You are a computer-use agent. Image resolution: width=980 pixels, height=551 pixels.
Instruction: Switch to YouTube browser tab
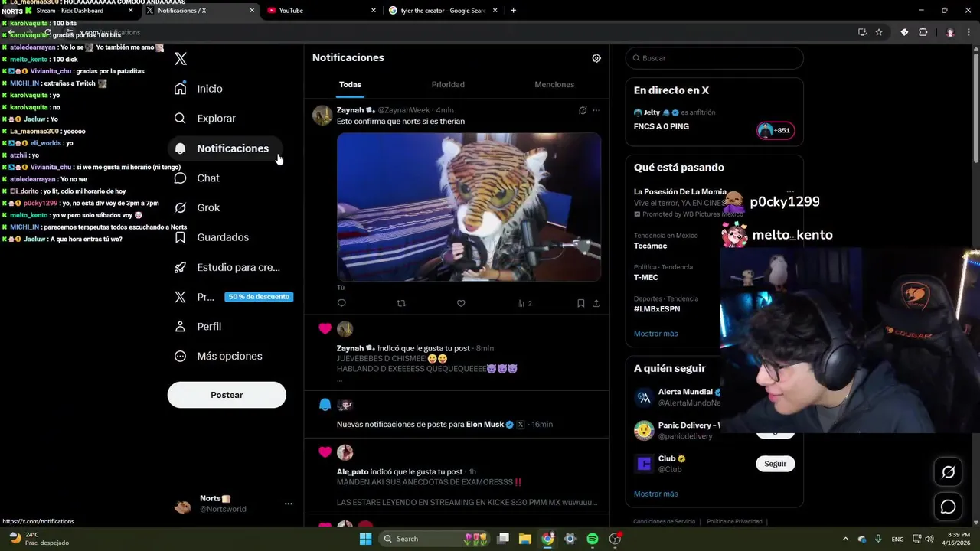[322, 11]
